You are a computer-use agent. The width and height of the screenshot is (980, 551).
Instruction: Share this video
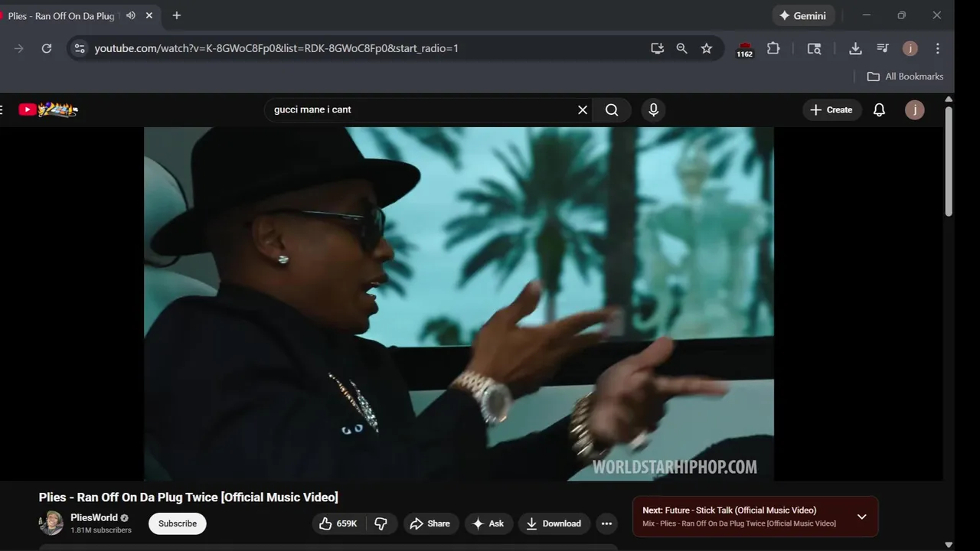tap(431, 523)
